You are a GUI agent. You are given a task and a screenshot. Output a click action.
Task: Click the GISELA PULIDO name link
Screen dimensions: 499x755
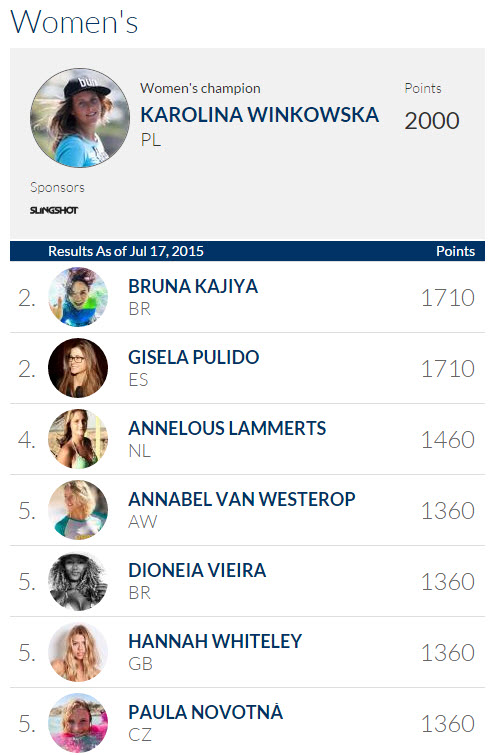coord(194,357)
